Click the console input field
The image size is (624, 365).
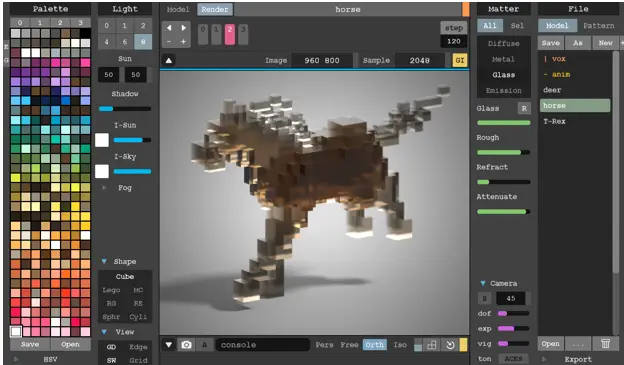[x=263, y=345]
